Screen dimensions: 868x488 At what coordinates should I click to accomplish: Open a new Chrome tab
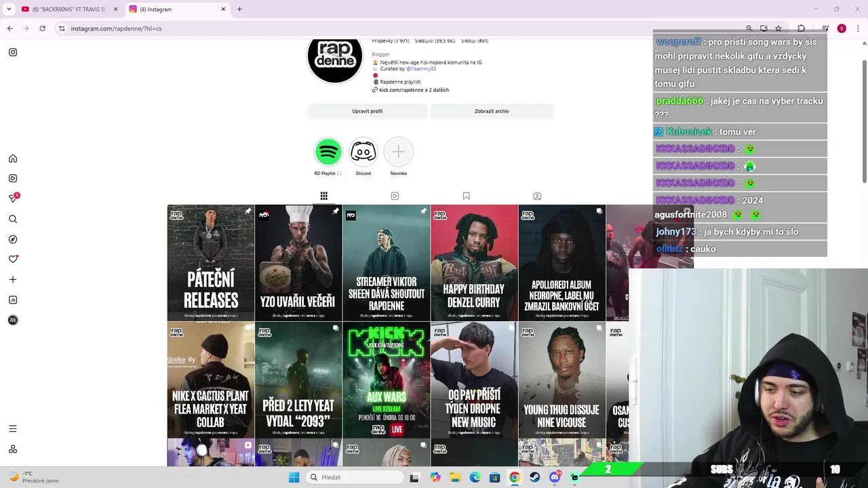(239, 9)
